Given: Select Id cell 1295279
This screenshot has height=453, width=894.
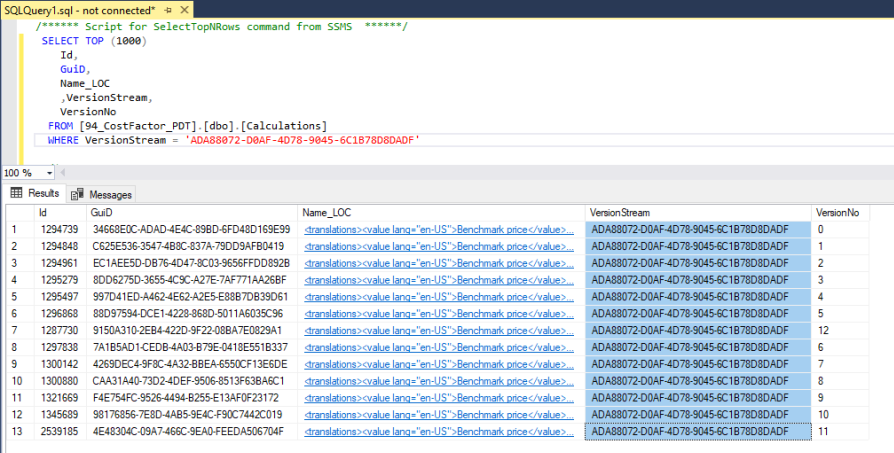Looking at the screenshot, I should coord(60,280).
